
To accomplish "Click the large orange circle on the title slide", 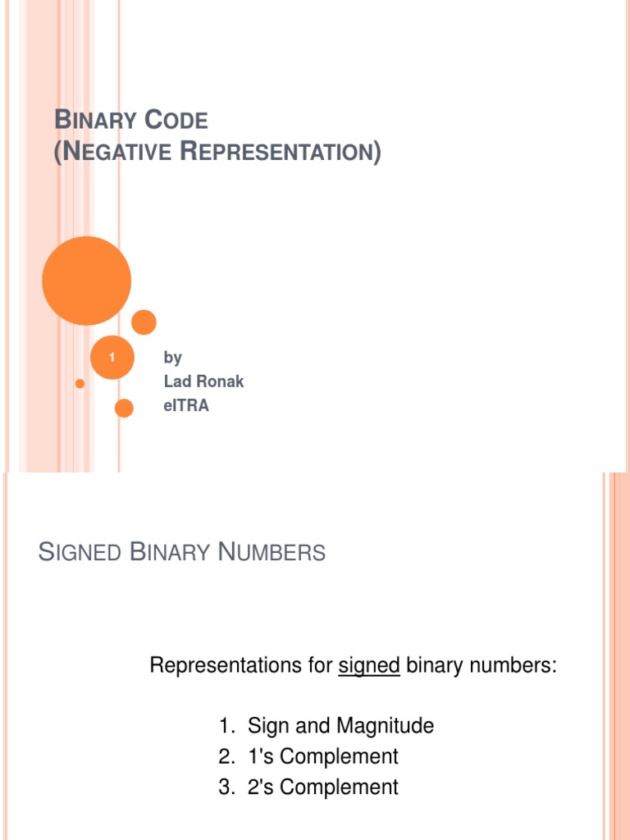I will 86,281.
